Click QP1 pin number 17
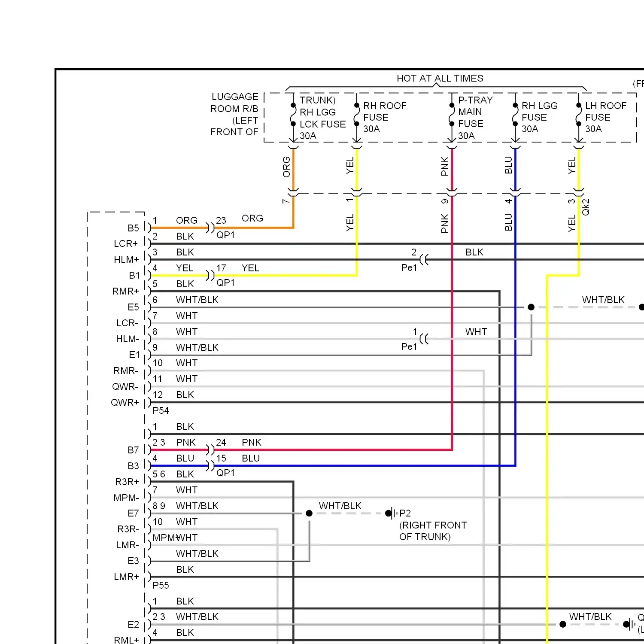This screenshot has width=644, height=644. point(221,268)
